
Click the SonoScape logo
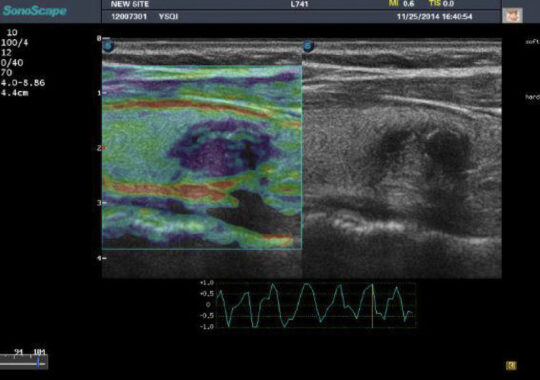34,11
